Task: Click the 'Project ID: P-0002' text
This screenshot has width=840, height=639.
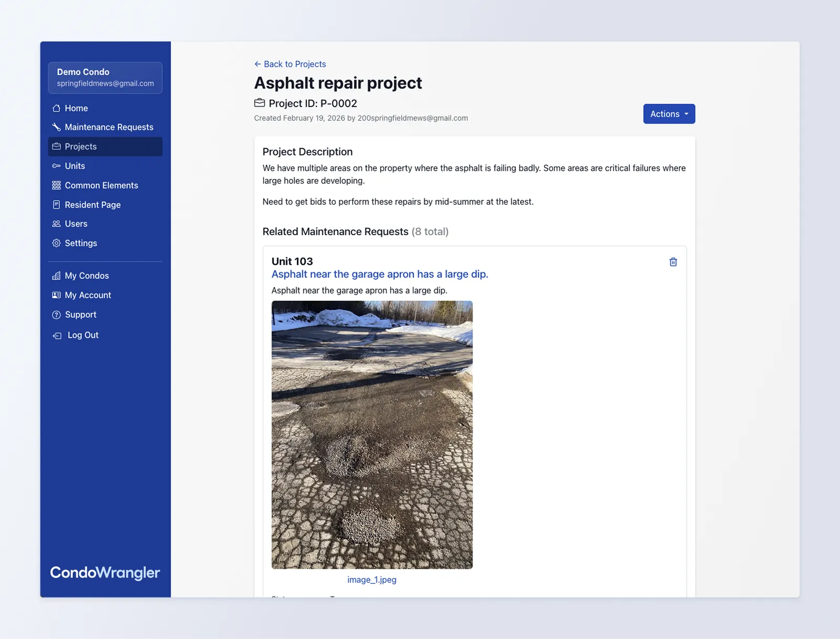Action: [313, 103]
